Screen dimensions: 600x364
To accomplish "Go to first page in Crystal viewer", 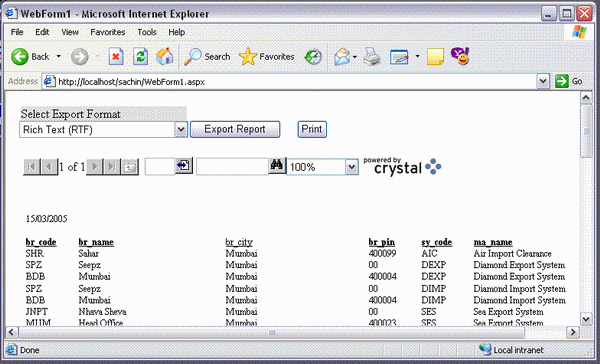I will pos(32,167).
